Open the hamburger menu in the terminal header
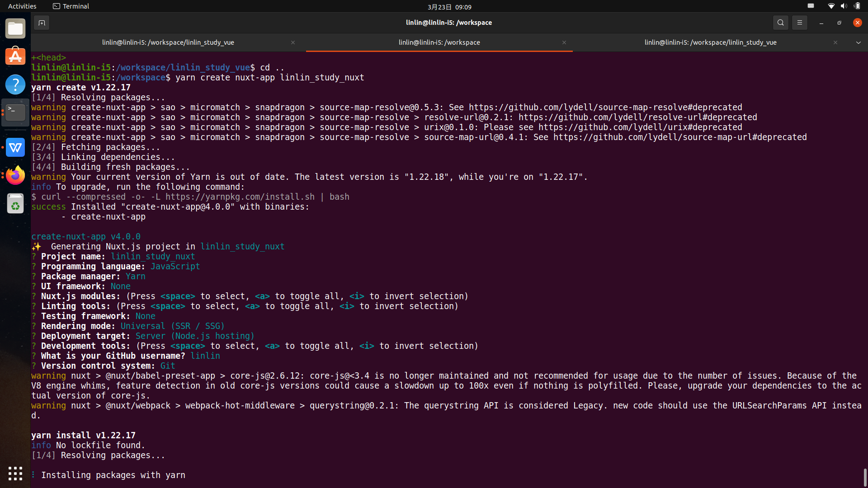The image size is (868, 488). (x=799, y=23)
